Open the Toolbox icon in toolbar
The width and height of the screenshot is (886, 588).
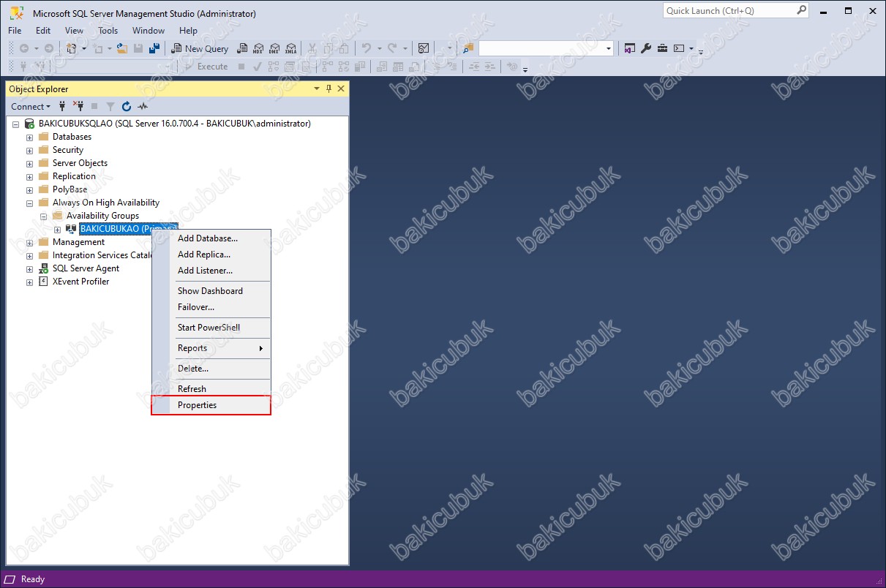pos(662,48)
